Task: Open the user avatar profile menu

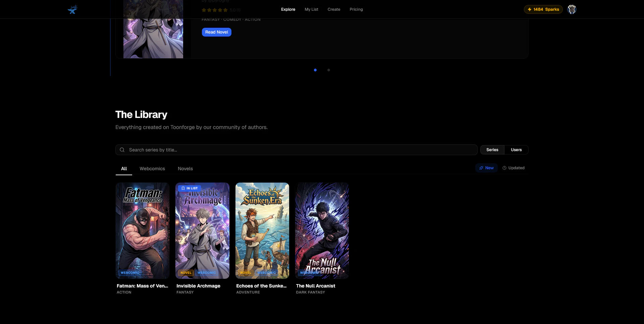Action: pyautogui.click(x=572, y=9)
